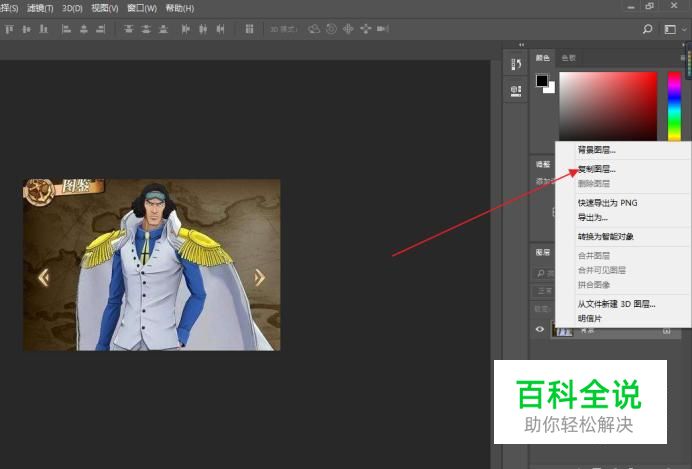Open the 滤镜(T) Filter menu
Screen dimensions: 692x469
(40, 8)
